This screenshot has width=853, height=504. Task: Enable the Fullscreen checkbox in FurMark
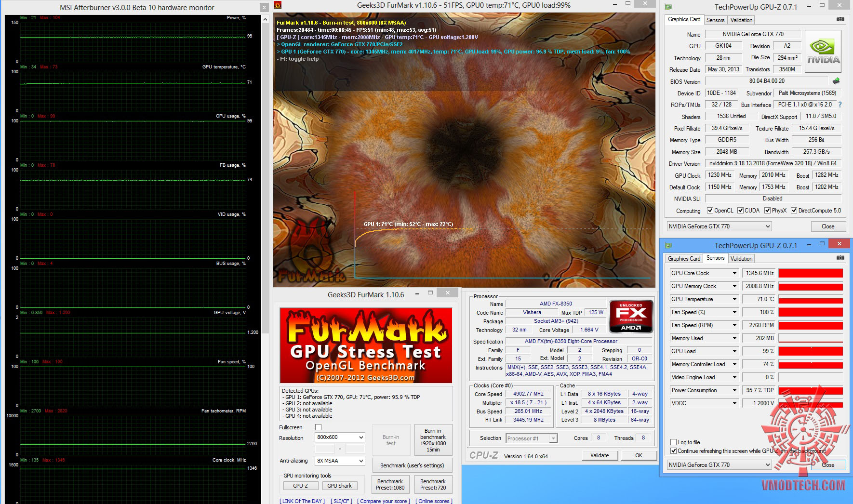318,427
